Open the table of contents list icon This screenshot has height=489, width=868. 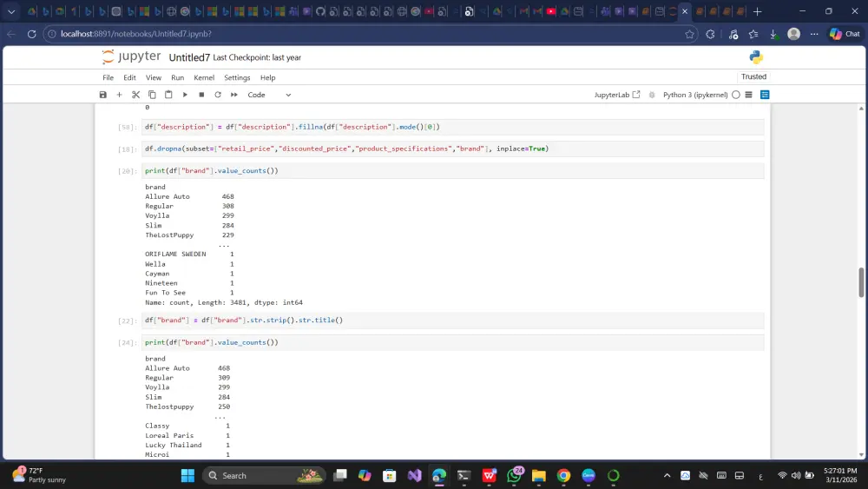(x=748, y=95)
